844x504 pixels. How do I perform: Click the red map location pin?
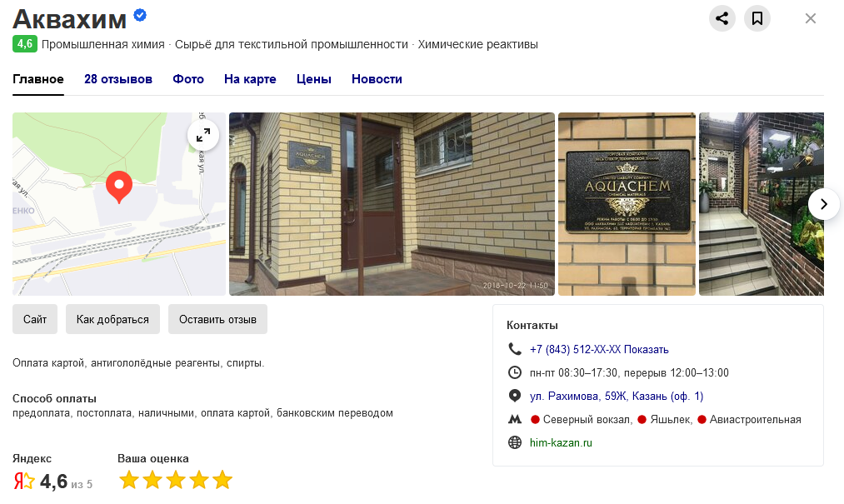(119, 187)
